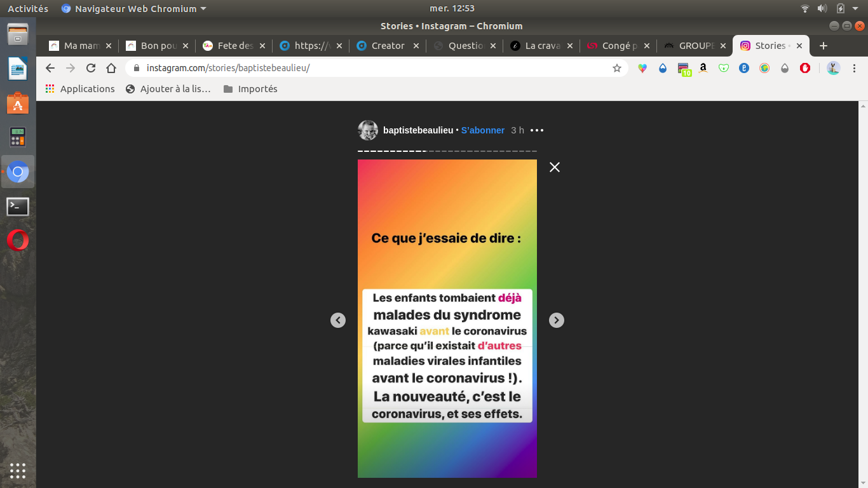Go to the next Instagram story
The height and width of the screenshot is (488, 868).
[556, 320]
